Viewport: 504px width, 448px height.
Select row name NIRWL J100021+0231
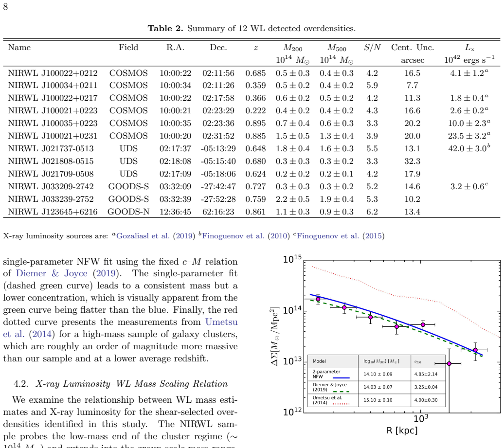[x=53, y=136]
